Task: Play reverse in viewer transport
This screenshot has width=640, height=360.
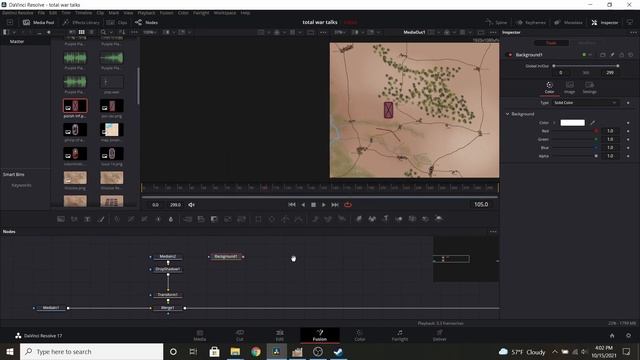Action: (x=303, y=204)
